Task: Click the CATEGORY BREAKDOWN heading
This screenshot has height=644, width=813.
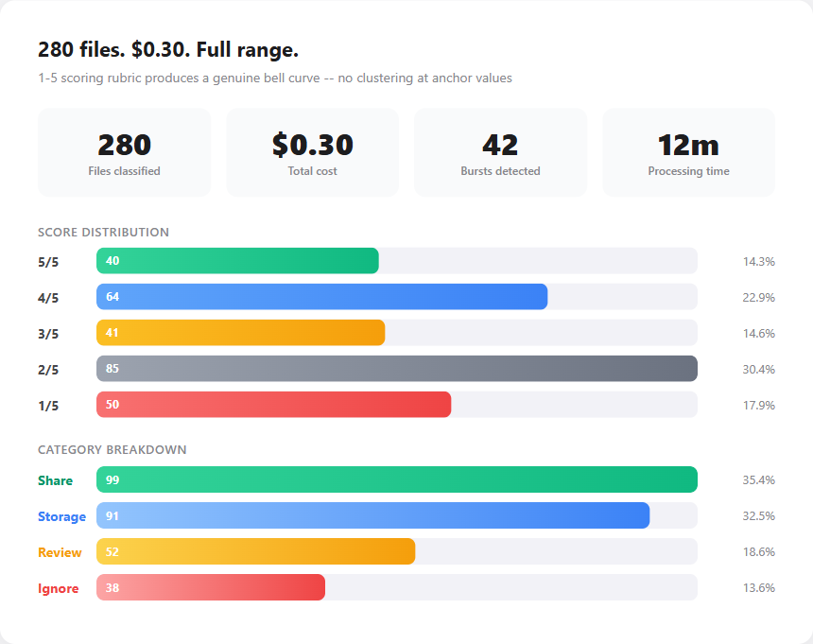Action: [x=112, y=449]
